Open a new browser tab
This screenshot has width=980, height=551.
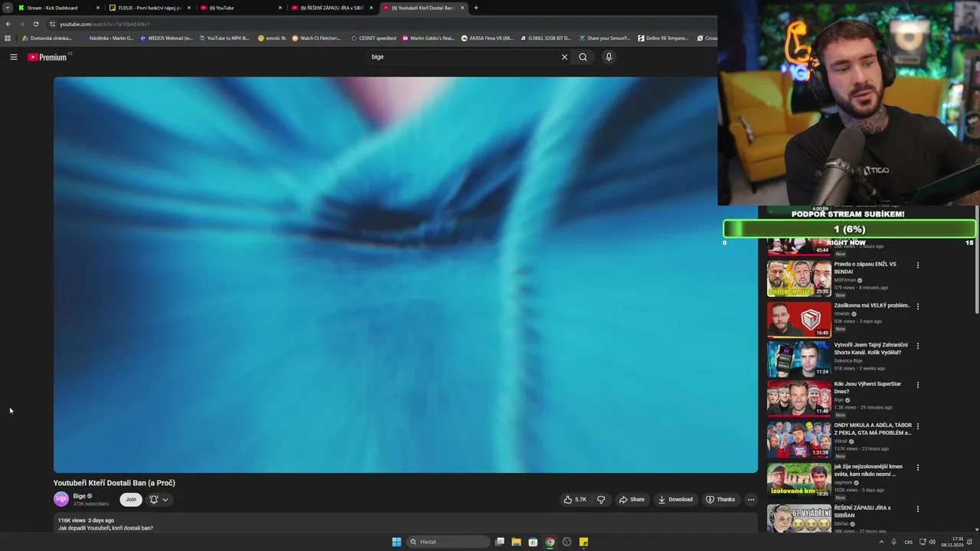(x=476, y=8)
